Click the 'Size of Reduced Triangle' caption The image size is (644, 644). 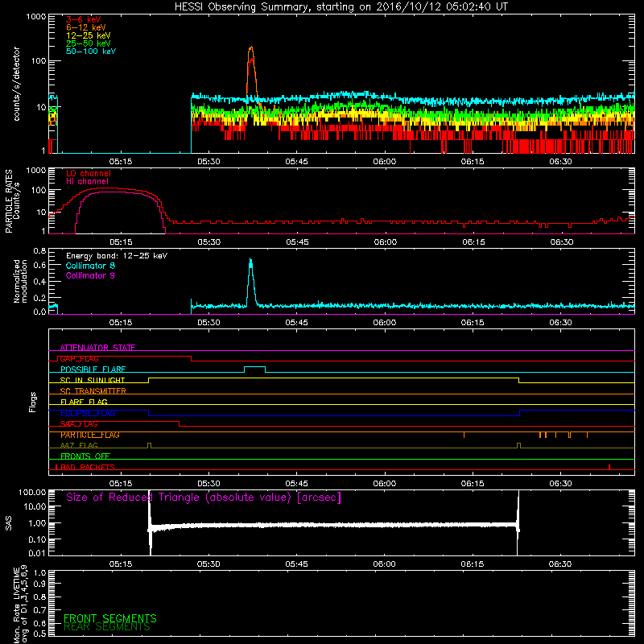(204, 497)
